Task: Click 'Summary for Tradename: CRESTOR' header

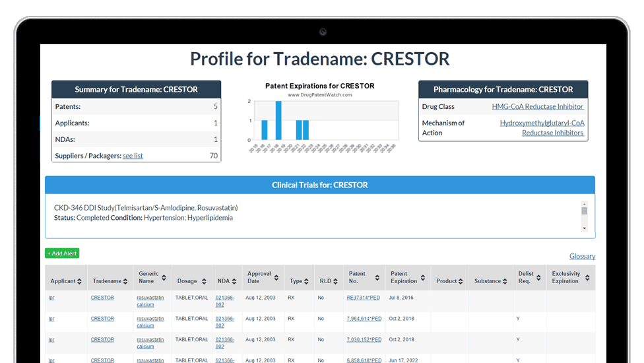Action: click(137, 90)
